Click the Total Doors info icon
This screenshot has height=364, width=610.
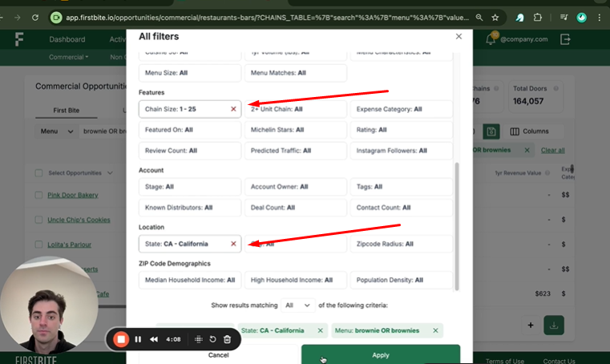pos(556,88)
